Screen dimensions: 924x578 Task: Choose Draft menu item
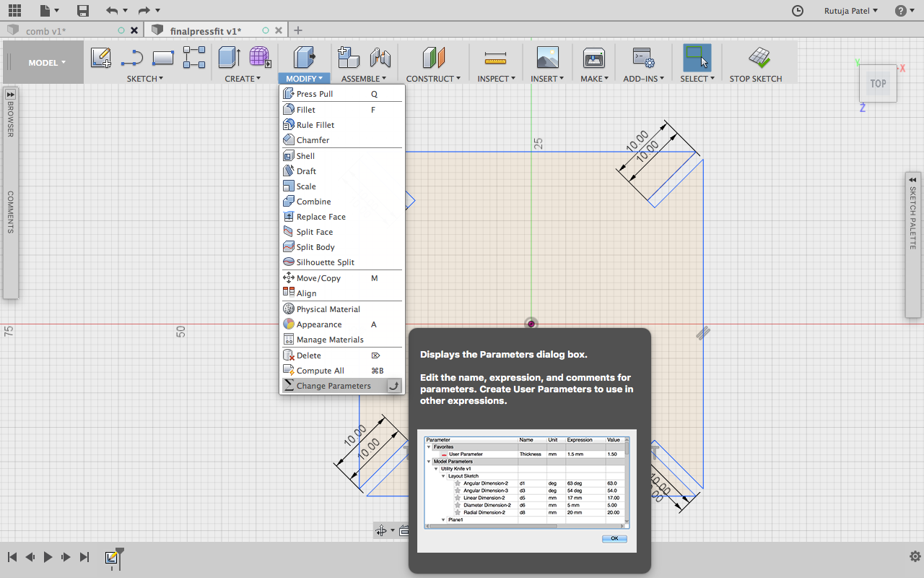342,171
